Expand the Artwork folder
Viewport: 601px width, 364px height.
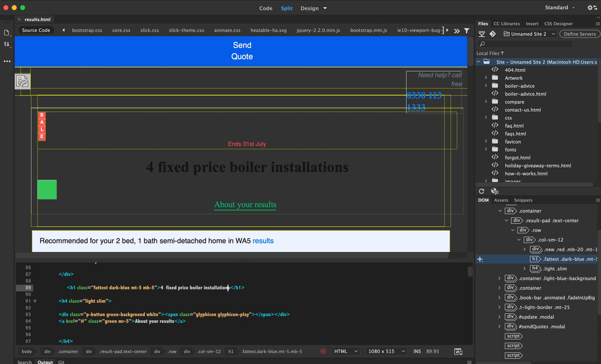pyautogui.click(x=486, y=78)
